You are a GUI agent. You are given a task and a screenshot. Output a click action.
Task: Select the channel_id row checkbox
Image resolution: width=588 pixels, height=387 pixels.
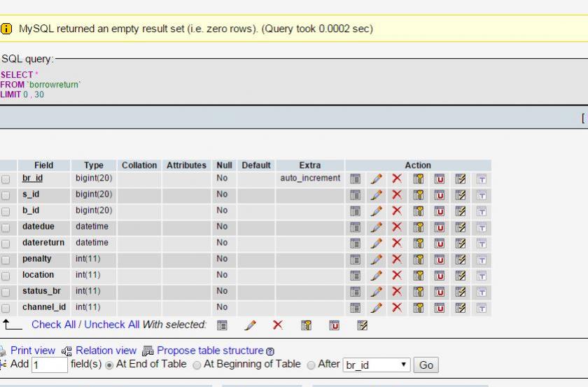[6, 308]
